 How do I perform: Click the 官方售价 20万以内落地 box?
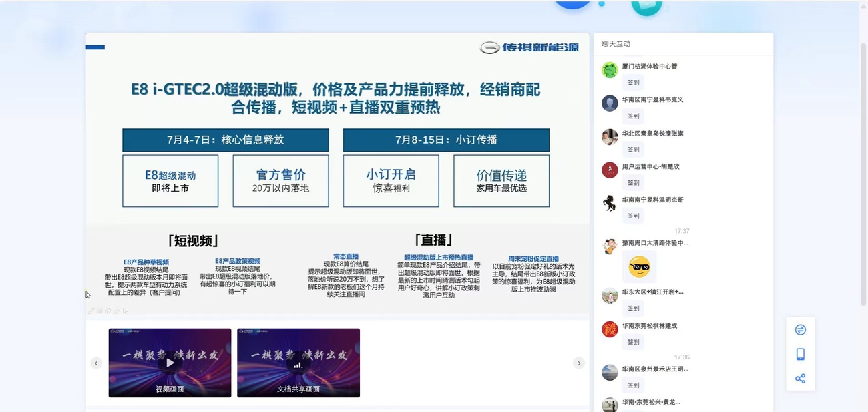click(280, 181)
